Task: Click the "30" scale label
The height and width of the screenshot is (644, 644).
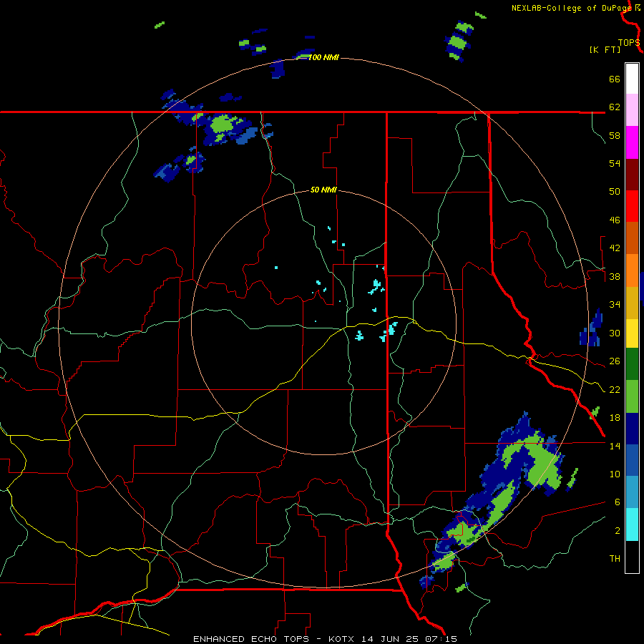Action: coord(615,333)
